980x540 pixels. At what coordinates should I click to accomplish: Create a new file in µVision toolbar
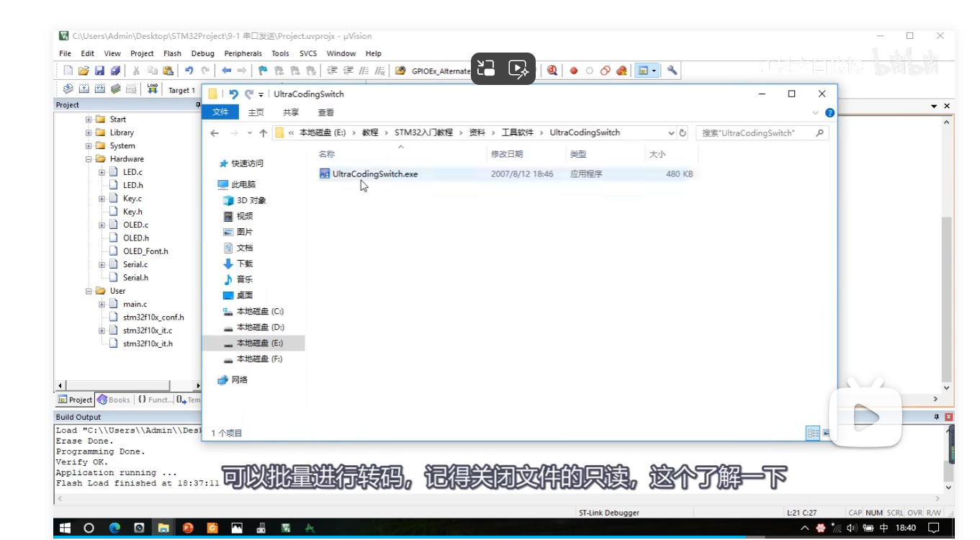click(x=68, y=71)
